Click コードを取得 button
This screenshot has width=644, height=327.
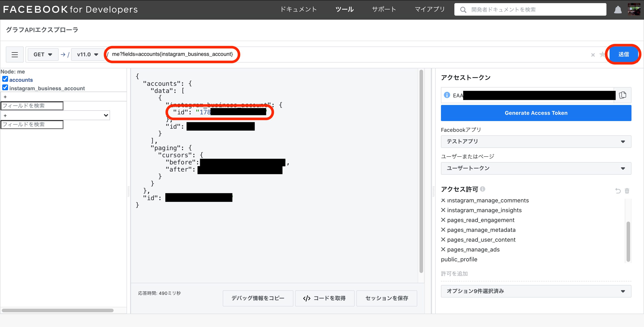pos(324,298)
